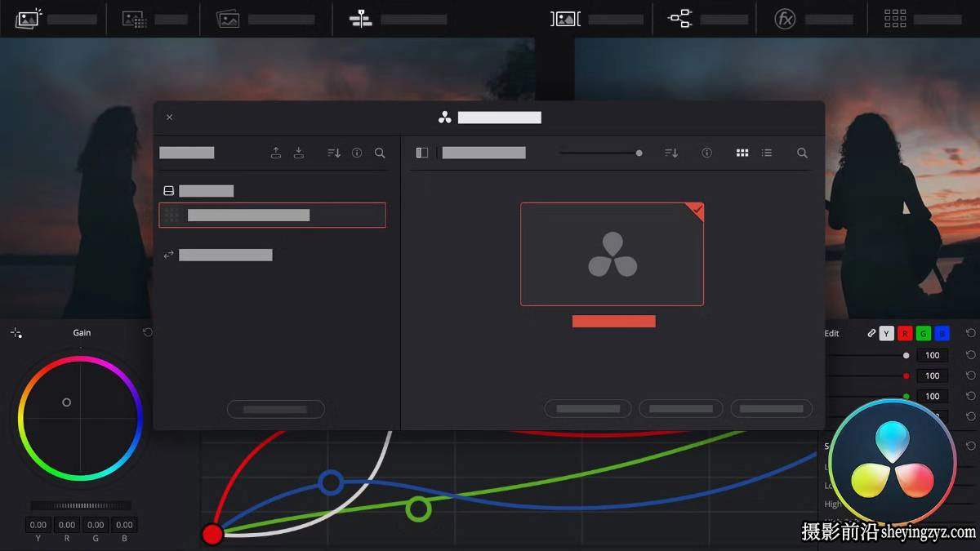Select the highlighted database row
Screen dimensions: 980x551
(x=272, y=216)
